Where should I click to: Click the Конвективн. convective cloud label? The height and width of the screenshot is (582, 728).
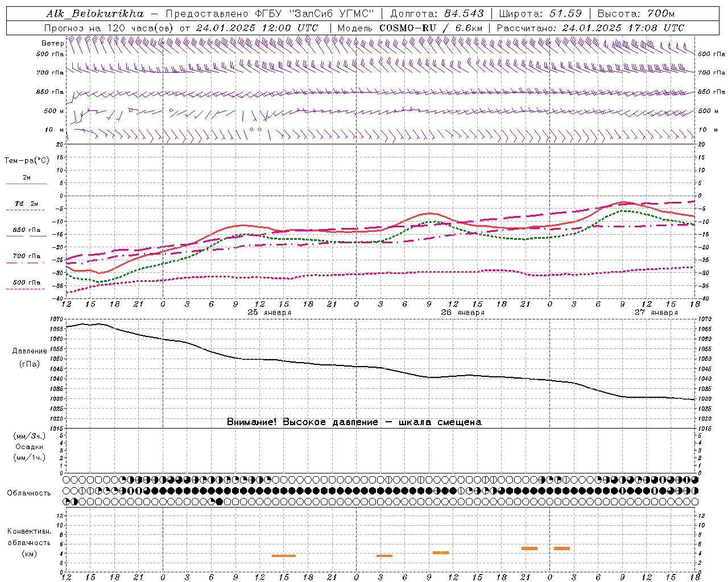(29, 531)
